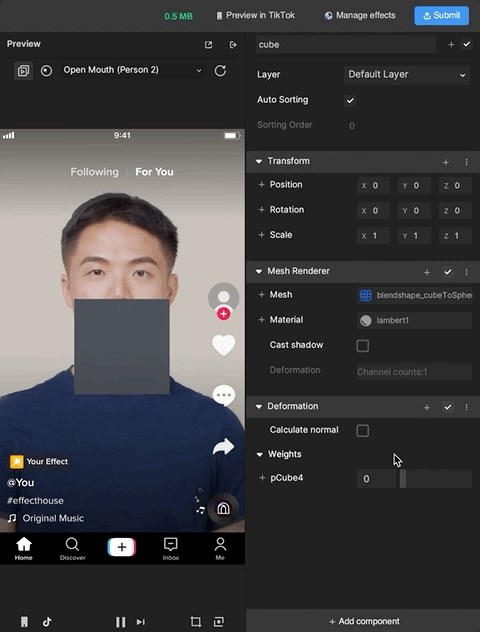Click the pCube4 weight value field
Viewport: 480px width, 632px height.
click(377, 479)
